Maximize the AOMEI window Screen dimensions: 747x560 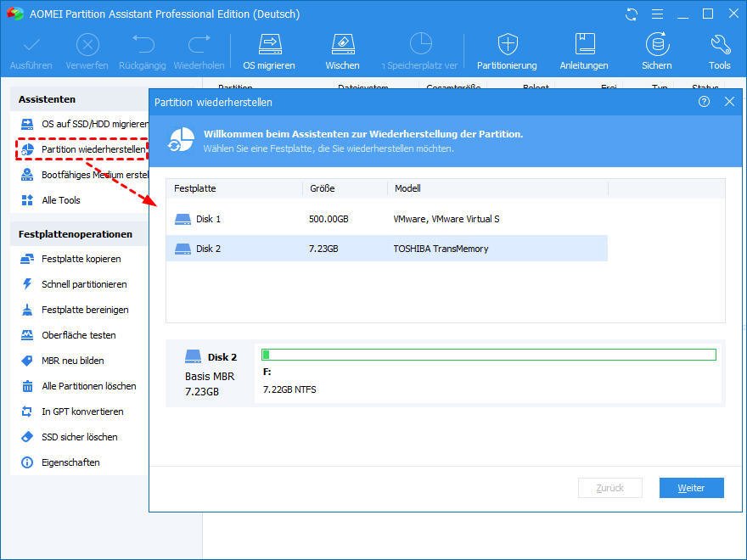coord(708,14)
